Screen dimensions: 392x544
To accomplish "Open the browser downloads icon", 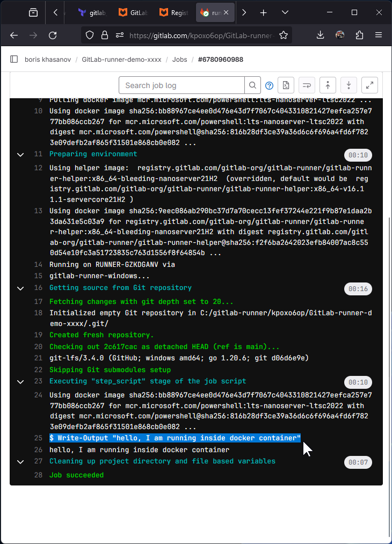I will click(x=320, y=35).
